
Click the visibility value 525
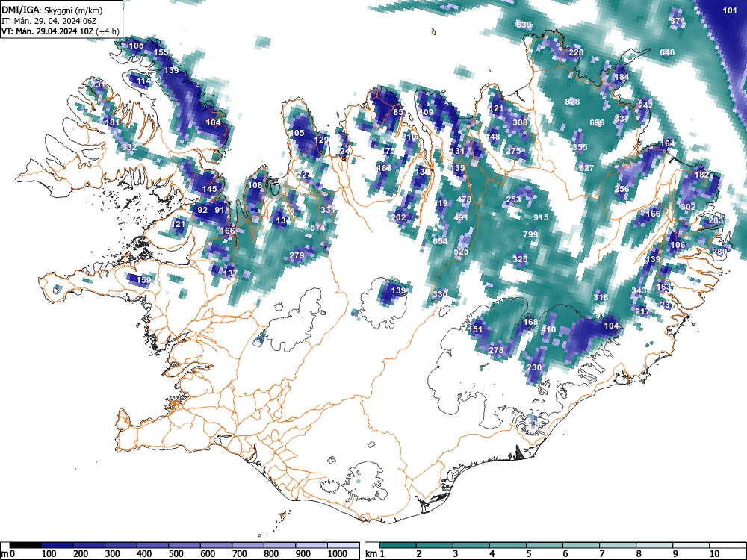click(461, 252)
